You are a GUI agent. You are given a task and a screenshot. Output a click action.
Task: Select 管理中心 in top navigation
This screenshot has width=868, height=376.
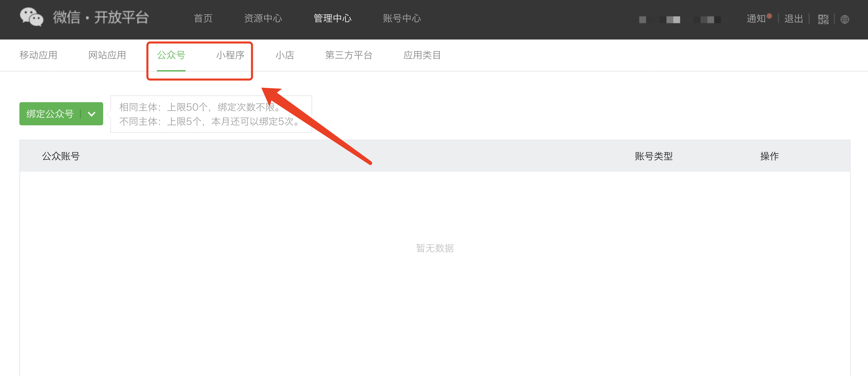click(x=333, y=18)
